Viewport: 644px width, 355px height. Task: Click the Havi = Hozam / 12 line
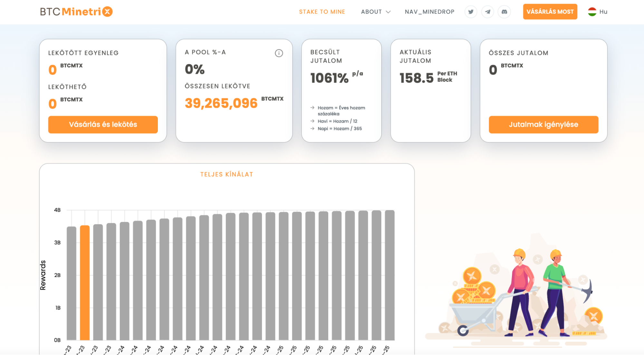[337, 121]
